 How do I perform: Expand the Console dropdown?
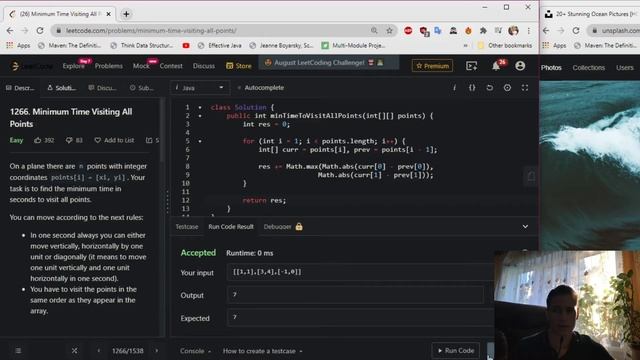point(196,351)
